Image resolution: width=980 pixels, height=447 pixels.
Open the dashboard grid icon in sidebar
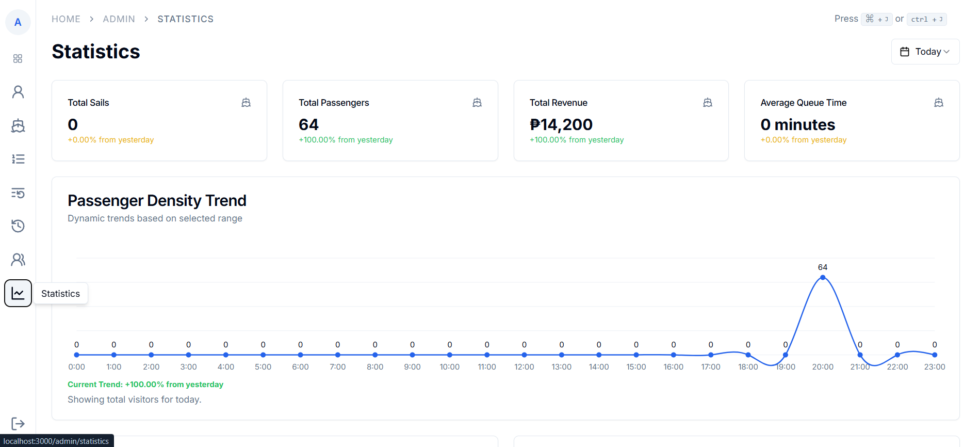coord(18,58)
